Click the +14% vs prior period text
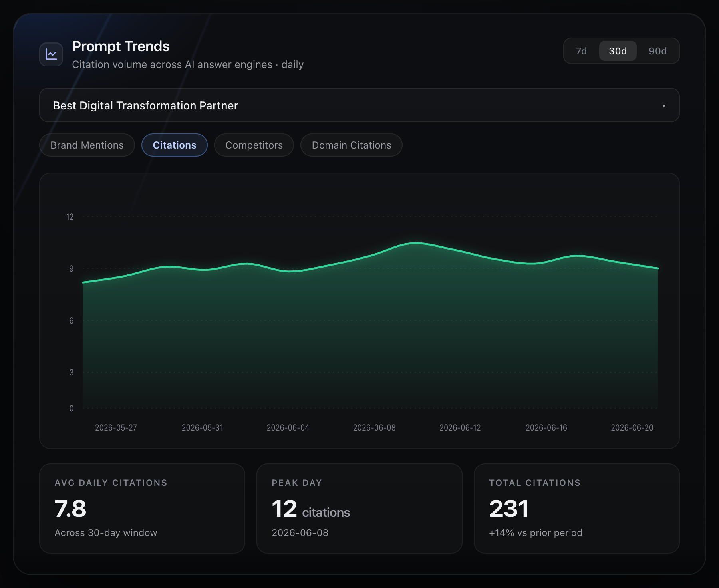719x588 pixels. 536,533
